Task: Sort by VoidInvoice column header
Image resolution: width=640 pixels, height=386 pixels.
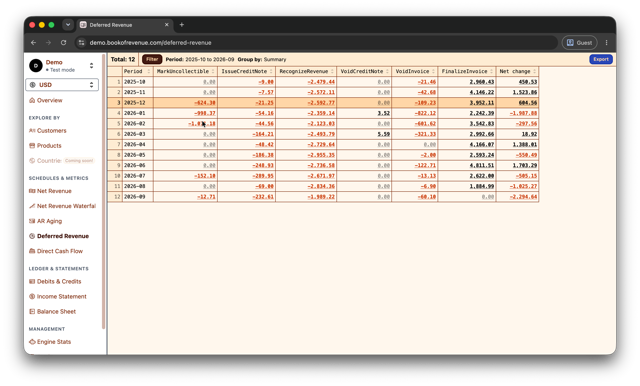Action: tap(415, 71)
